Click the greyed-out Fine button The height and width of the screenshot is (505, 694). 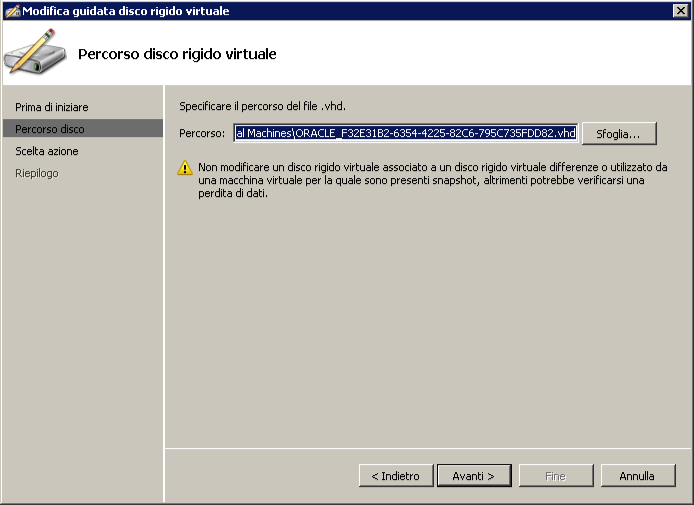pos(556,476)
